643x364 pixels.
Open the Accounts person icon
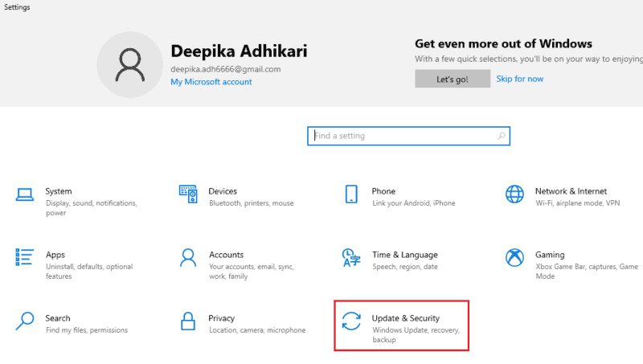[x=188, y=257]
